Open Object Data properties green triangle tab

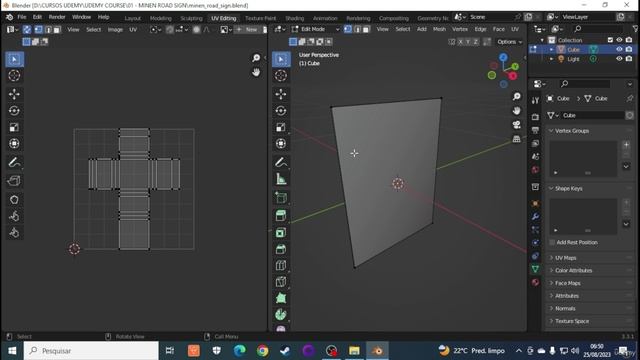coord(535,269)
